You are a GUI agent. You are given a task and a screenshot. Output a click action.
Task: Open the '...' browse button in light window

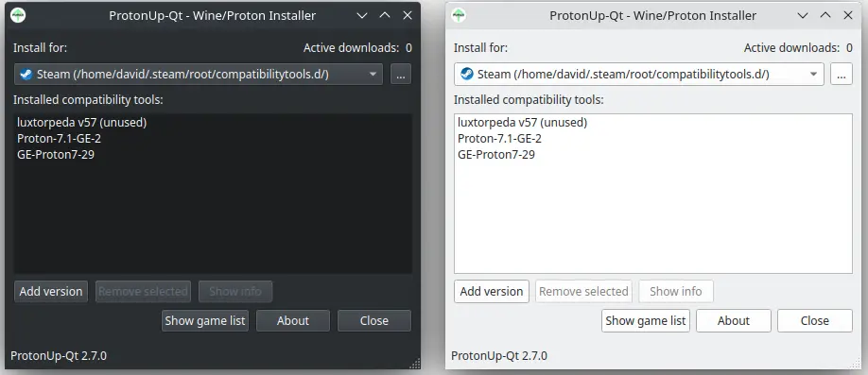point(842,74)
